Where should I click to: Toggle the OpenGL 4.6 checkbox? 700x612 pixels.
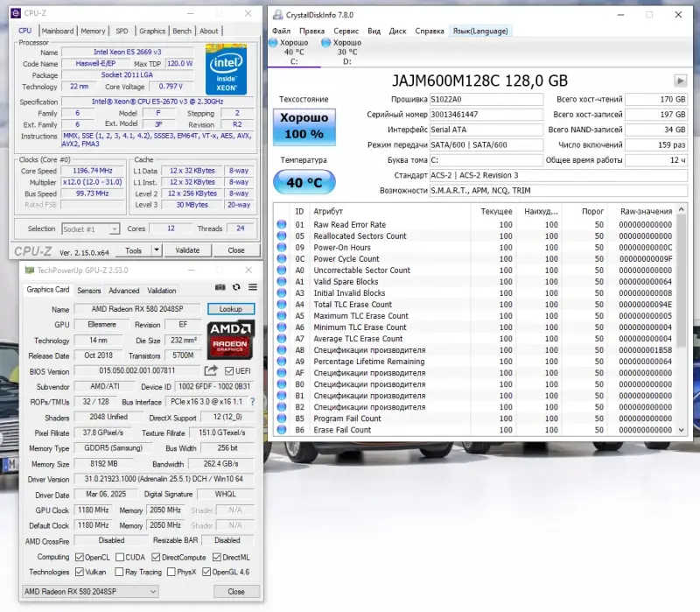point(206,572)
